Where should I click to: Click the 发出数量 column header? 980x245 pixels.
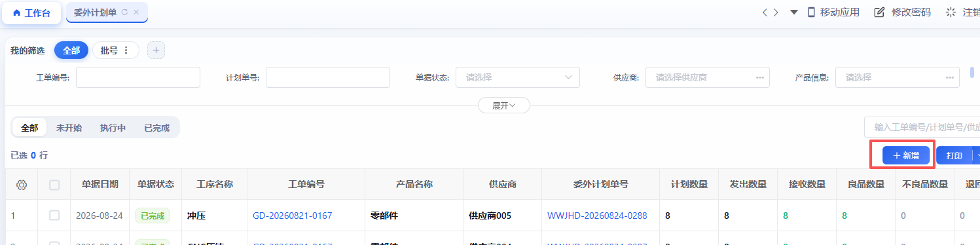coord(748,185)
